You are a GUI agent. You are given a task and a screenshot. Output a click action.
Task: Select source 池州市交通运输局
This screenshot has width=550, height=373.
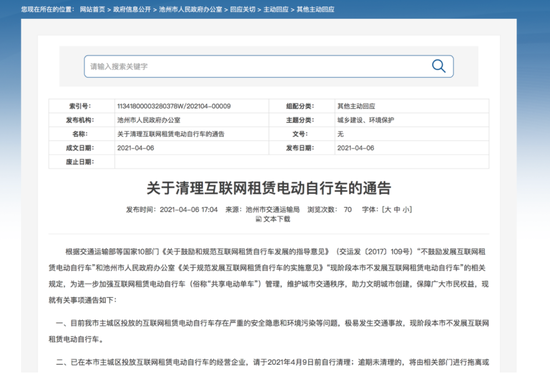273,209
